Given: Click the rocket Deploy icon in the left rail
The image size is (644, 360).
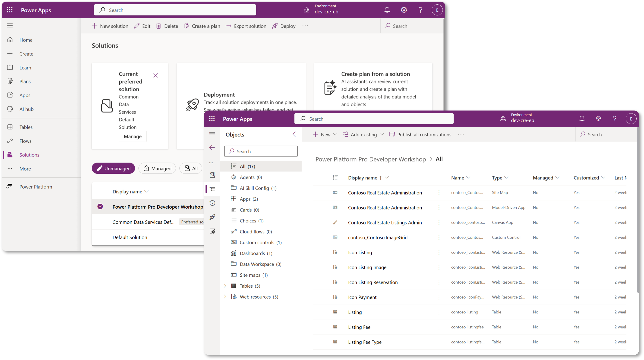Looking at the screenshot, I should tap(212, 217).
